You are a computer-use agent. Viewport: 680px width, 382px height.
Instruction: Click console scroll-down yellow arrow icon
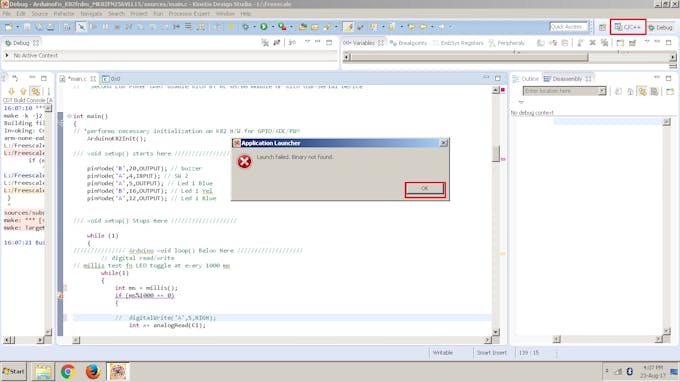tap(11, 91)
